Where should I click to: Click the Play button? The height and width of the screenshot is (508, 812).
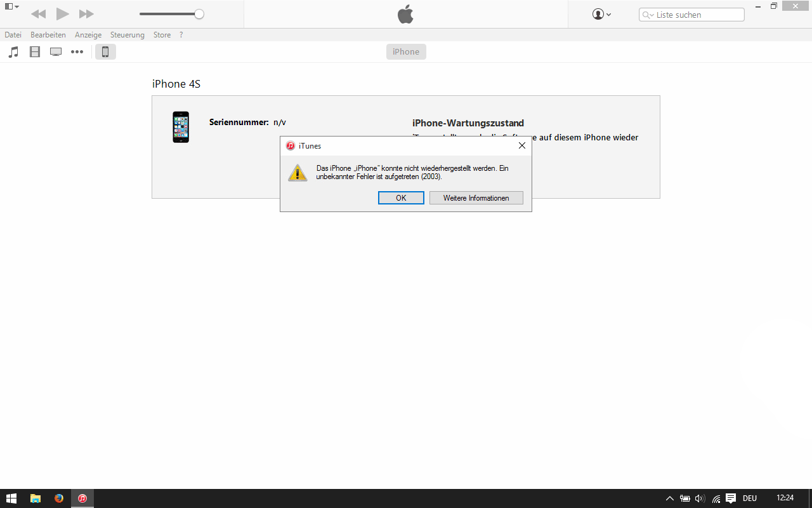point(62,14)
